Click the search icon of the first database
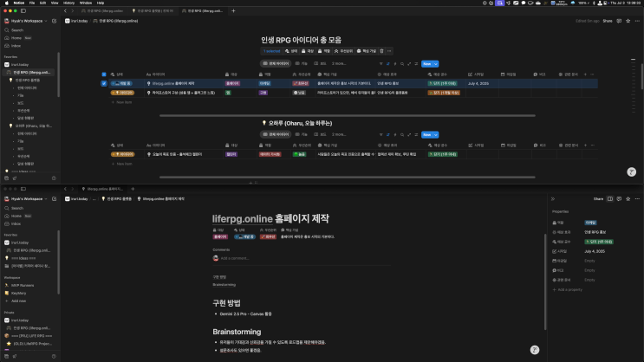The width and height of the screenshot is (644, 362). coord(402,64)
